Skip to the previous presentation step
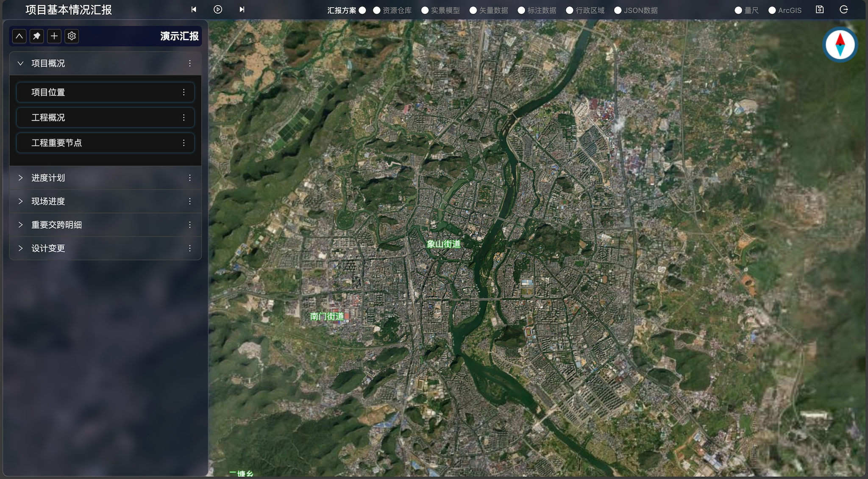Screen dimensions: 868x479 point(194,9)
